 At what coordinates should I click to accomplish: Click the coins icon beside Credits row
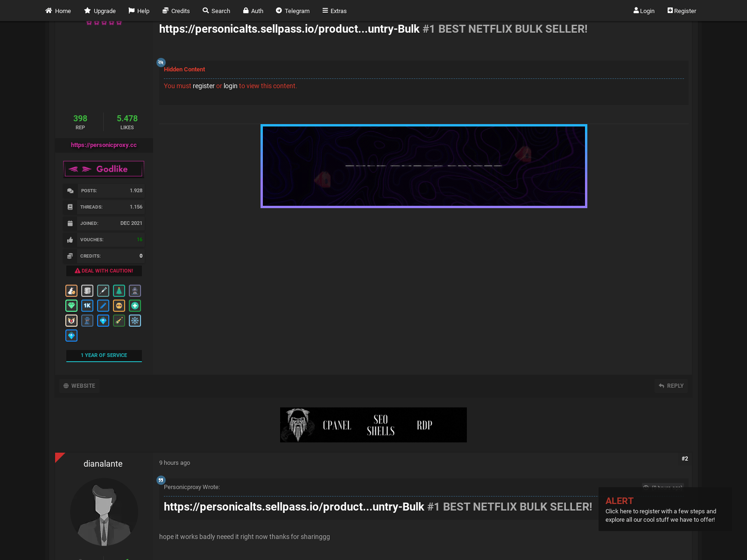70,256
